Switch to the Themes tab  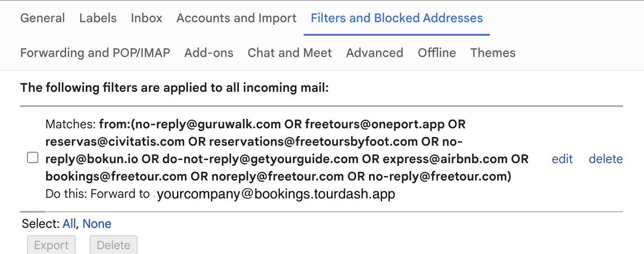click(493, 53)
